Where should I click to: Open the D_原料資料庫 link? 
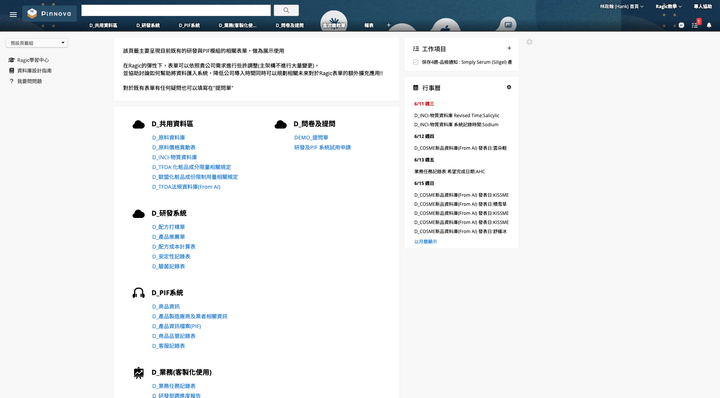point(169,138)
